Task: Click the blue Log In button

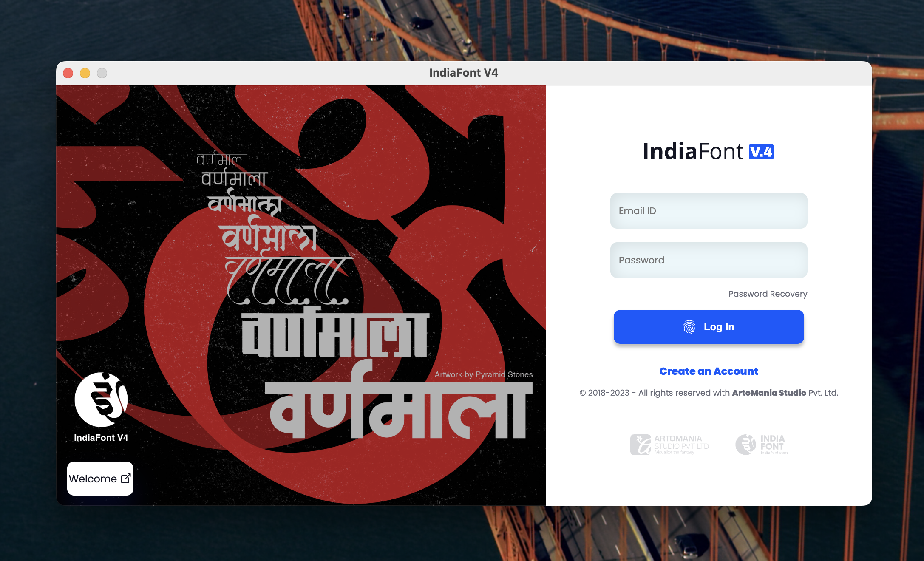Action: pyautogui.click(x=709, y=327)
